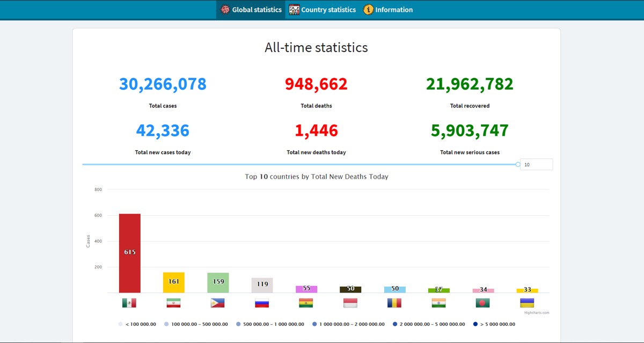This screenshot has height=343, width=644.
Task: Select the Bolivia flag icon
Action: (306, 303)
